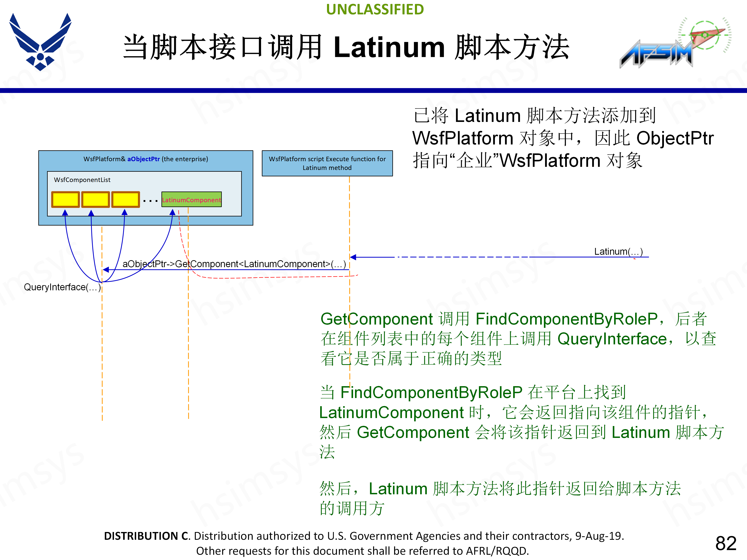Click the ellipsis dots between component boxes
747x560 pixels.
pyautogui.click(x=150, y=201)
